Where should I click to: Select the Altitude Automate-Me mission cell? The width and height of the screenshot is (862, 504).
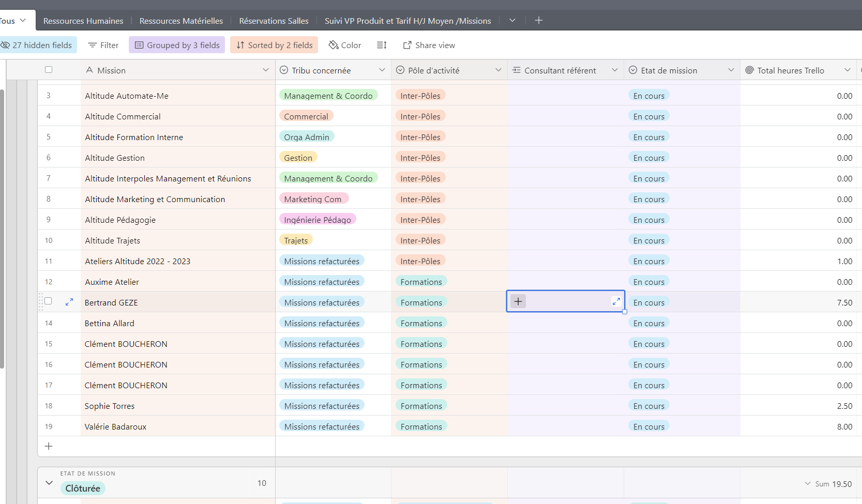tap(178, 96)
